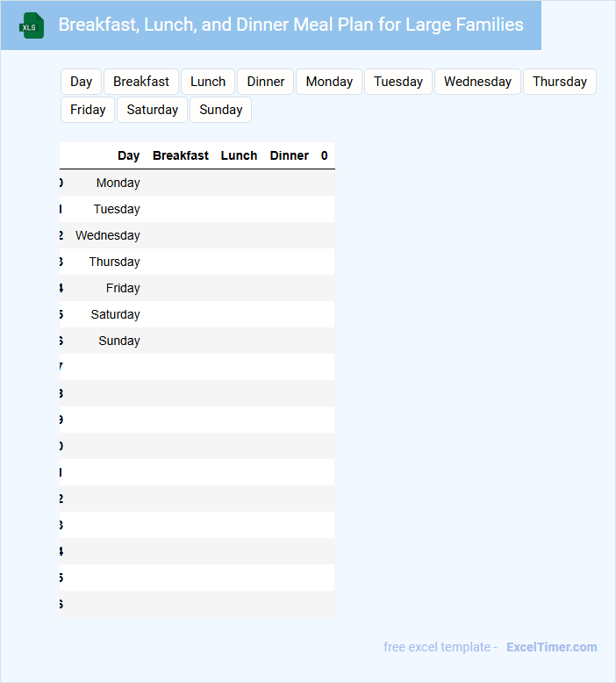Select the Sunday cell in table

pos(118,341)
